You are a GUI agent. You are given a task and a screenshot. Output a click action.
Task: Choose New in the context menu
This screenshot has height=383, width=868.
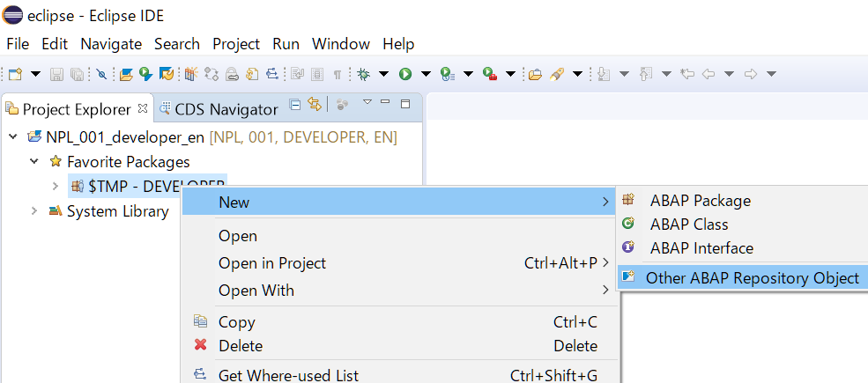(398, 202)
